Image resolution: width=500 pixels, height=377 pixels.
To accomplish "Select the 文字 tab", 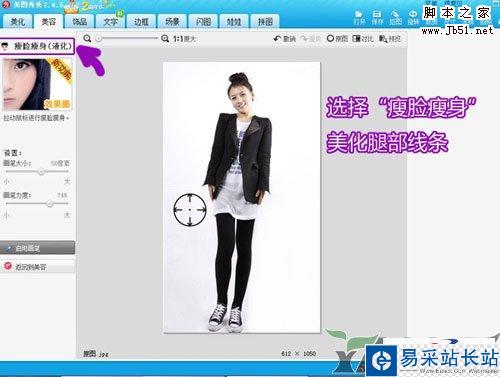I will (110, 21).
